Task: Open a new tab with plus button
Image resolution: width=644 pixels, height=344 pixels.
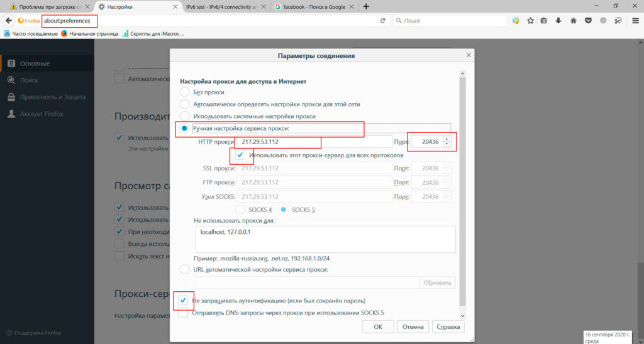Action: [x=366, y=6]
